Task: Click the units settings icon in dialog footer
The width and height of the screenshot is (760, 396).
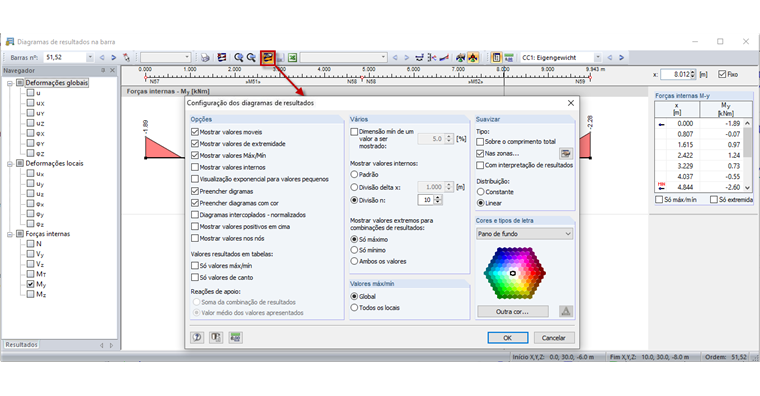Action: point(216,337)
